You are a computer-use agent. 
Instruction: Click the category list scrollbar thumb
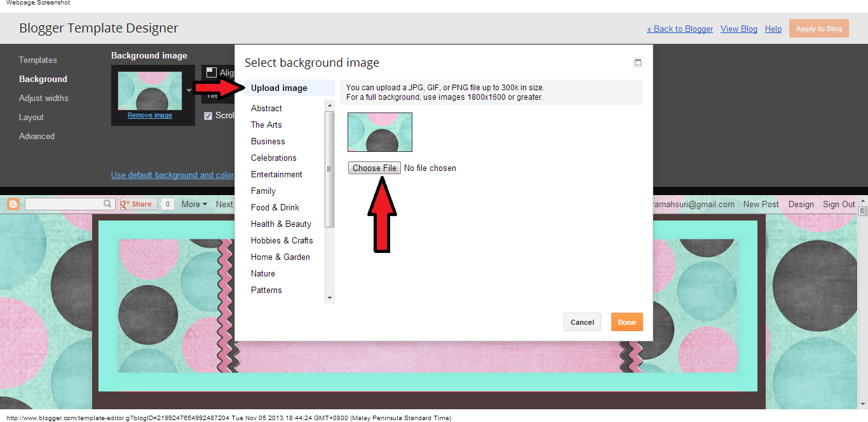coord(329,169)
